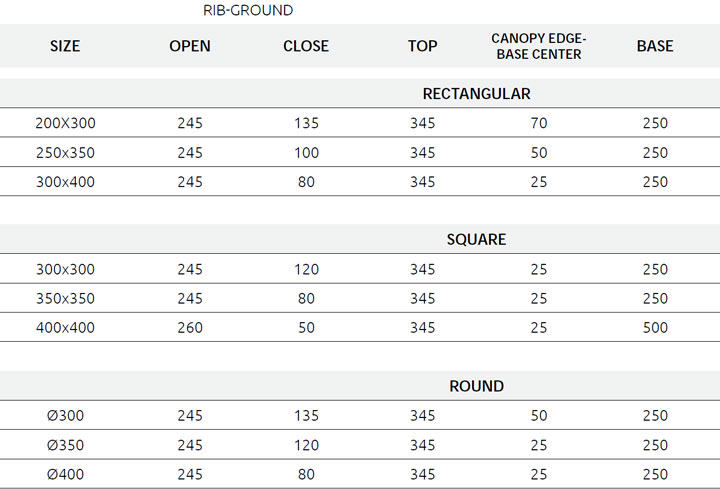This screenshot has width=720, height=489.
Task: Click the SIZE column header
Action: click(65, 46)
